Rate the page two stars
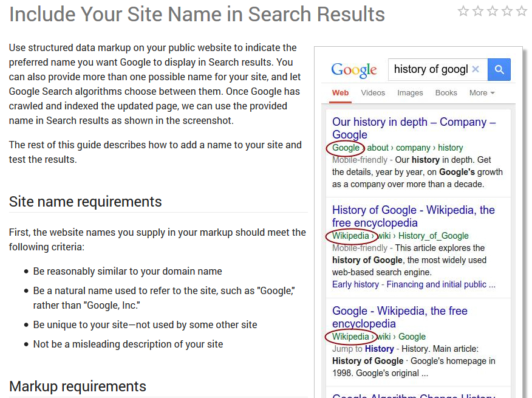 pos(478,11)
